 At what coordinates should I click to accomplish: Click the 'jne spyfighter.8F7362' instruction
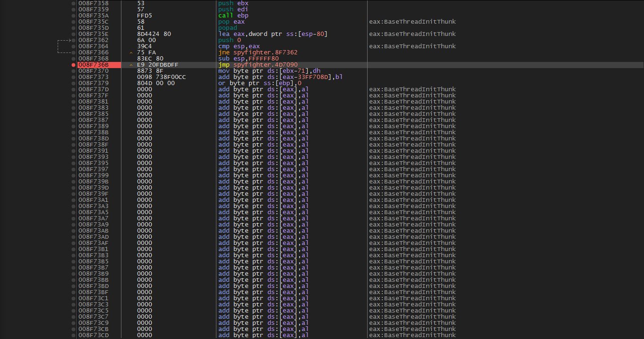tap(258, 52)
